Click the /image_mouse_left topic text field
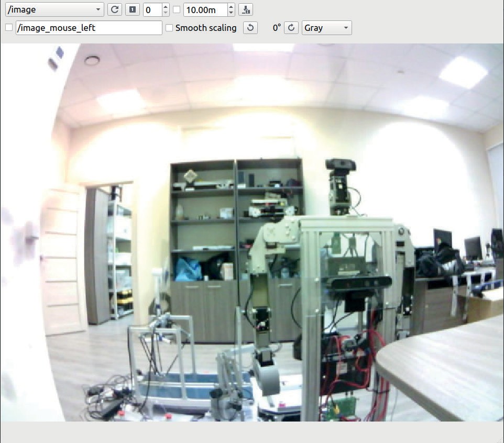The width and height of the screenshot is (504, 443). 89,28
